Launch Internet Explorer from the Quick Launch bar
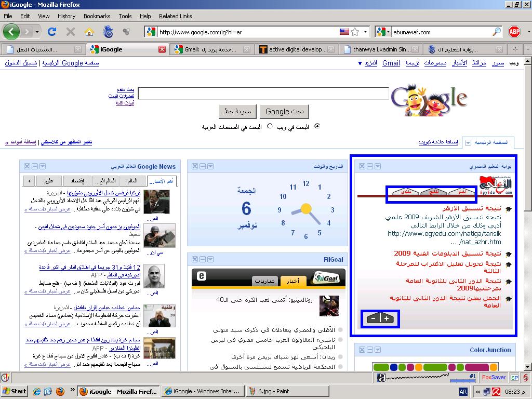532x399 pixels. click(x=36, y=392)
